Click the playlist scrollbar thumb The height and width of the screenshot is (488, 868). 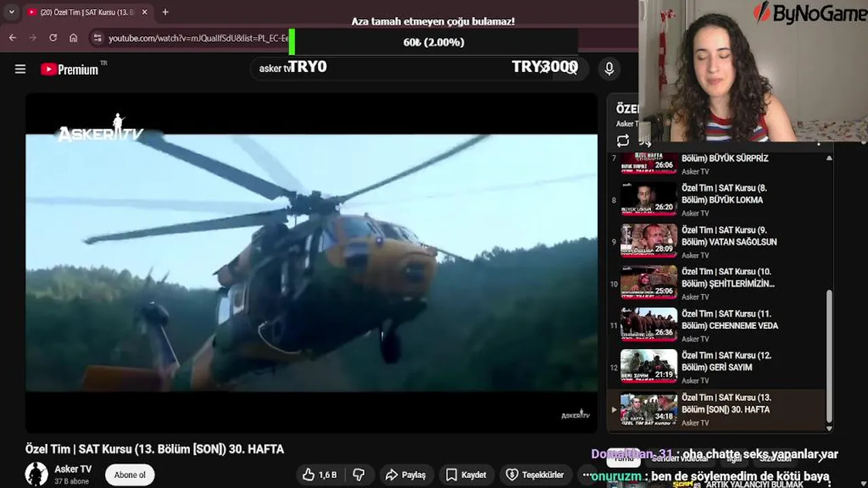[829, 356]
